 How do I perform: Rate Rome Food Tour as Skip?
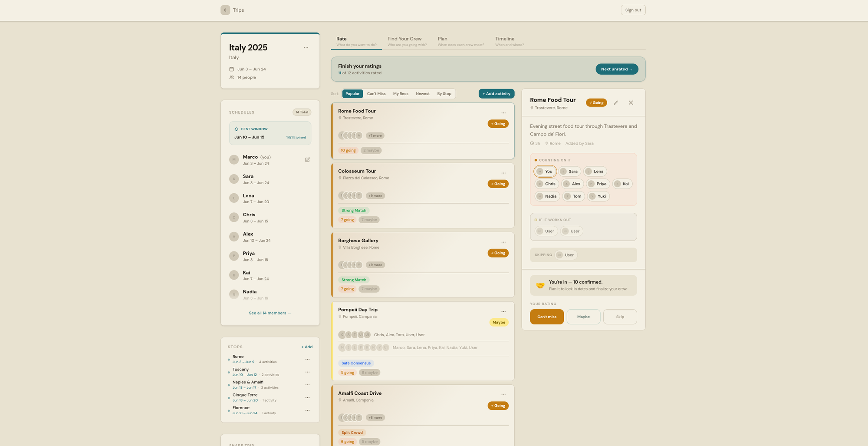tap(620, 317)
